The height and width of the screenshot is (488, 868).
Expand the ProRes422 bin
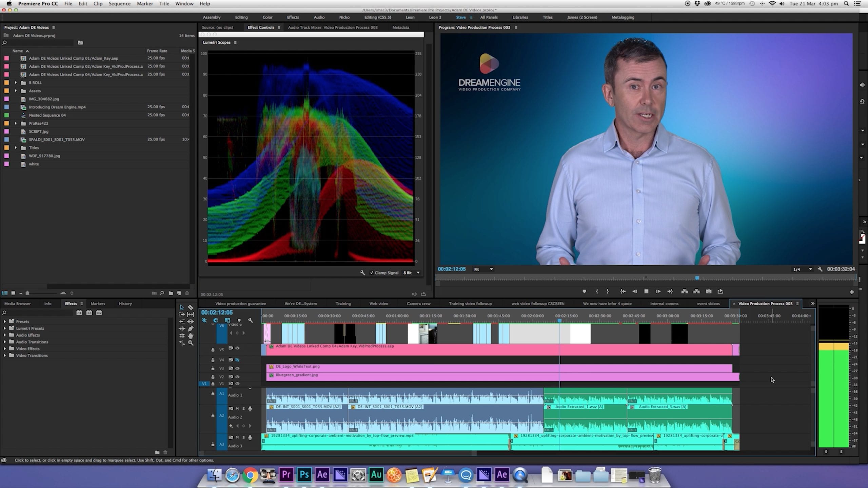click(16, 123)
